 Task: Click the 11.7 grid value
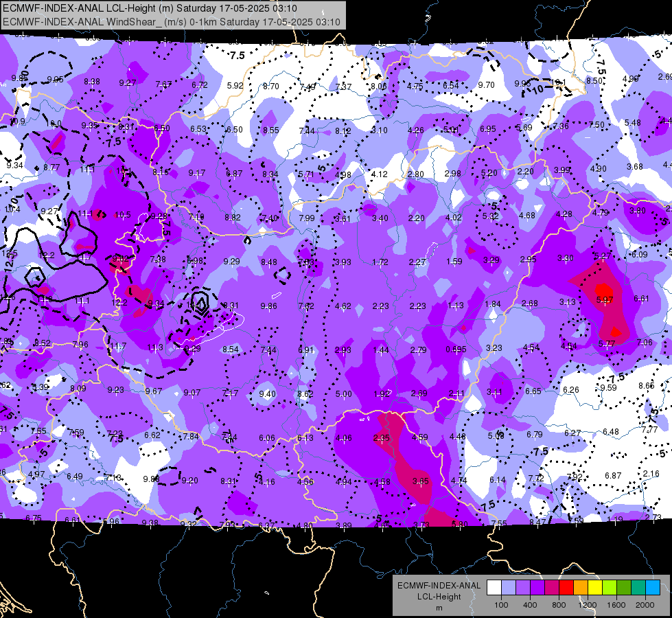pyautogui.click(x=118, y=345)
